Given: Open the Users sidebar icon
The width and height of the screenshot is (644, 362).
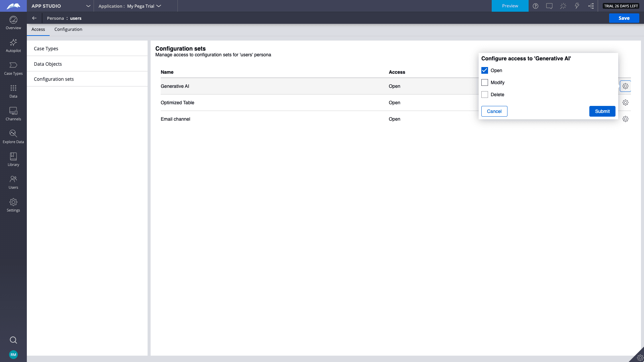Looking at the screenshot, I should (13, 183).
